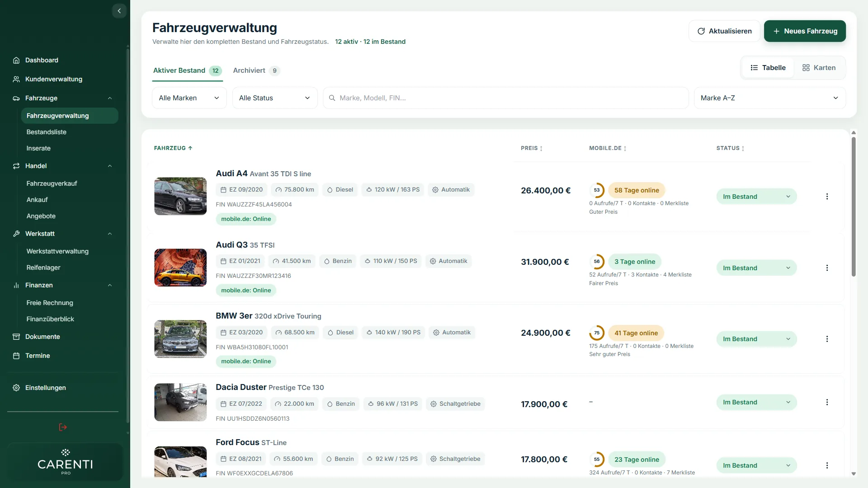Click the Audi Q3 score ring 56

click(597, 262)
